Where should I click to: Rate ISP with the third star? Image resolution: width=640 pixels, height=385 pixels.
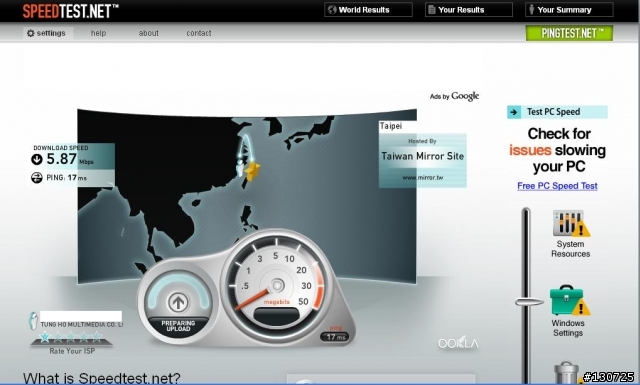[x=71, y=337]
